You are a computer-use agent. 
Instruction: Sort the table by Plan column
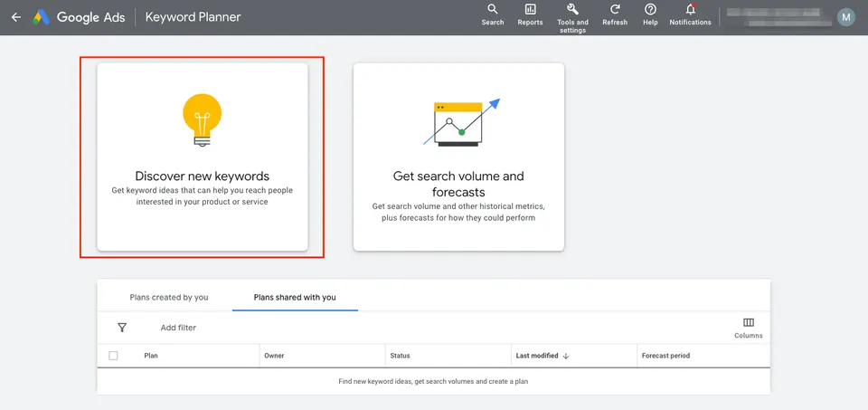[x=151, y=356]
